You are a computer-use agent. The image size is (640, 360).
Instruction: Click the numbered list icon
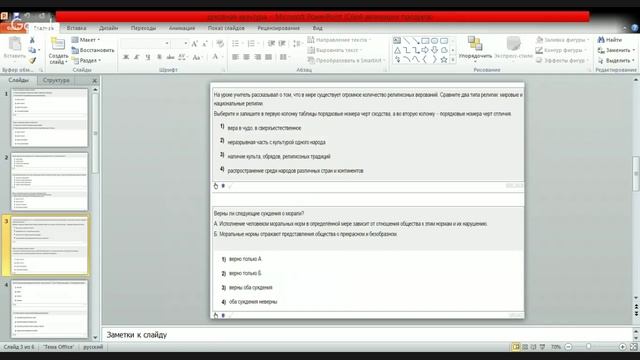pyautogui.click(x=252, y=44)
